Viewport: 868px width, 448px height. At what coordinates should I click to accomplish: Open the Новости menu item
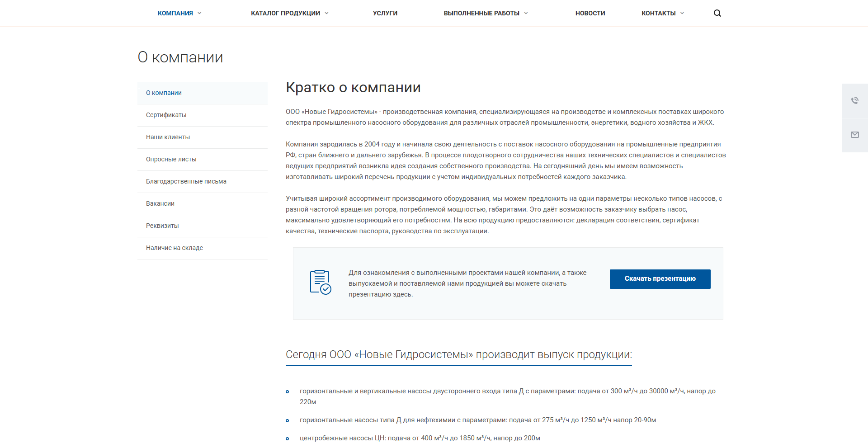click(x=590, y=13)
